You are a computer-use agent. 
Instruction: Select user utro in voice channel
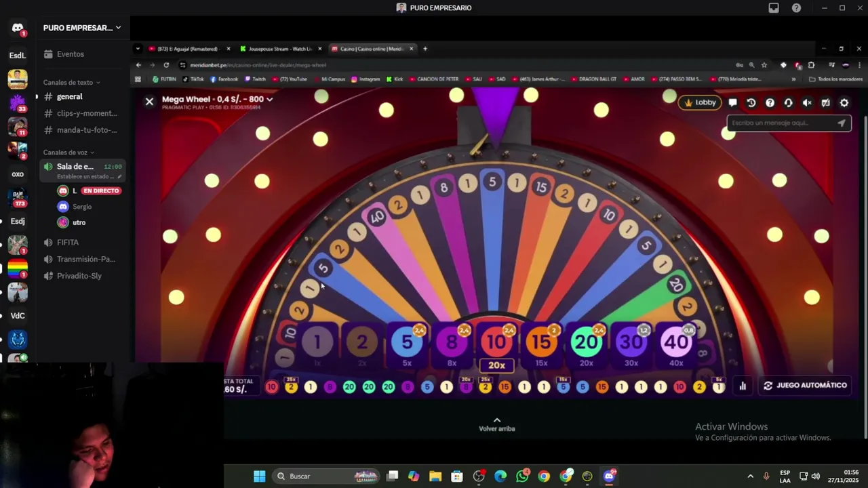pos(79,222)
